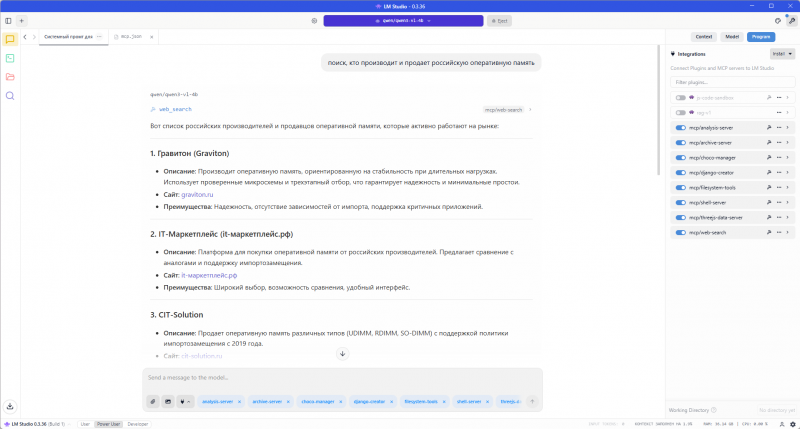The width and height of the screenshot is (800, 429).
Task: Disable the mcp/web-search integration toggle
Action: 681,232
